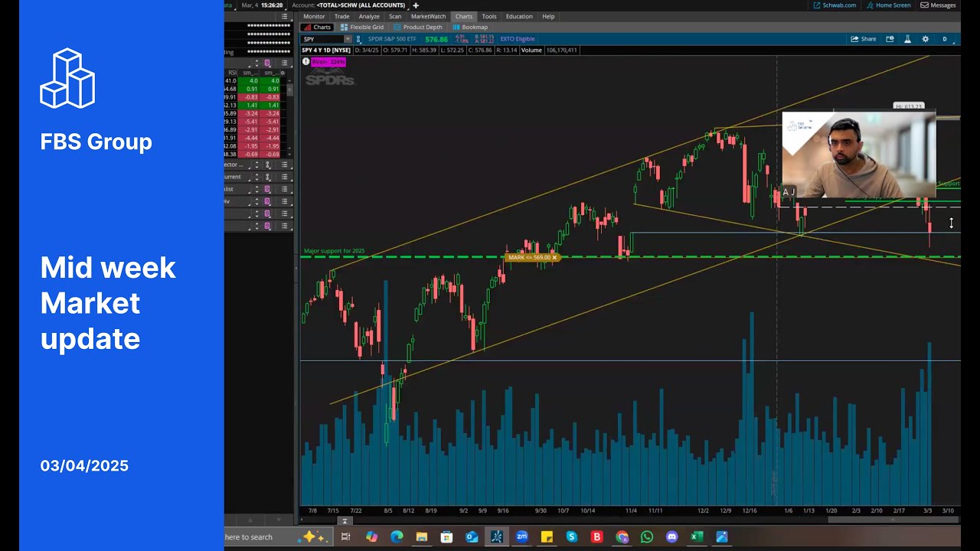Click the EXTO Eligible link
980x551 pixels.
[x=517, y=39]
